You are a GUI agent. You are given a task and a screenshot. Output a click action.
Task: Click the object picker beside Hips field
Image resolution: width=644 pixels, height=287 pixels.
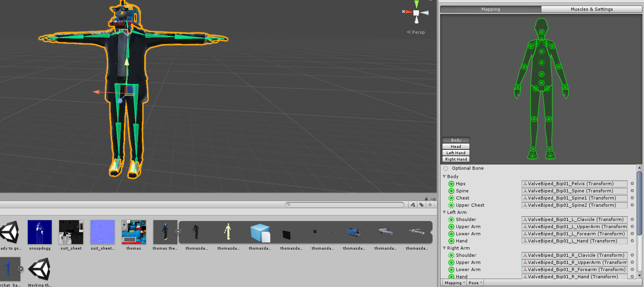[632, 184]
